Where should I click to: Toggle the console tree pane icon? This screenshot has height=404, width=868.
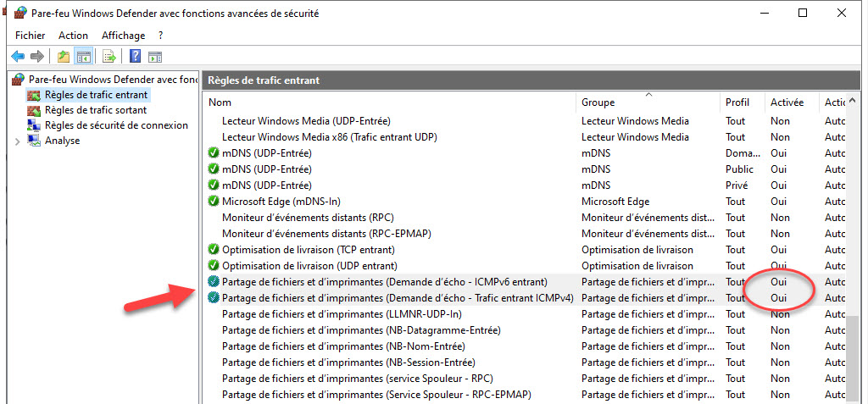point(84,56)
